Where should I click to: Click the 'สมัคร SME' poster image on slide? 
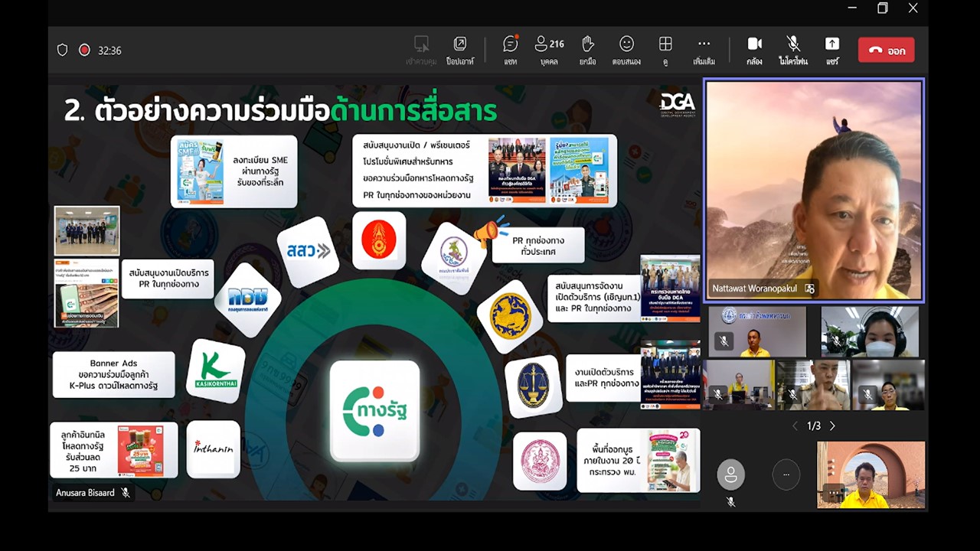point(199,171)
